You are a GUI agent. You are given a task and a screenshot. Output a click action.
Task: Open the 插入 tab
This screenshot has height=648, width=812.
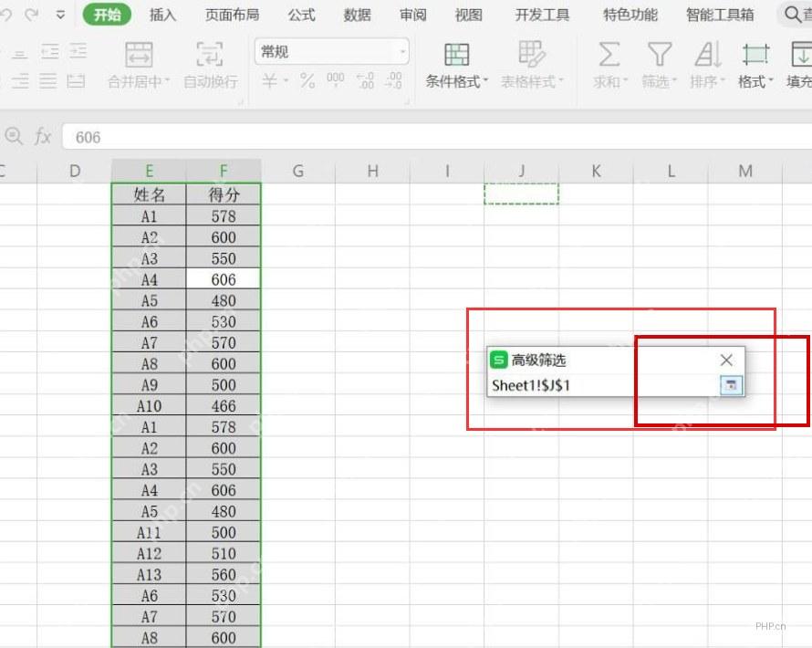coord(162,15)
